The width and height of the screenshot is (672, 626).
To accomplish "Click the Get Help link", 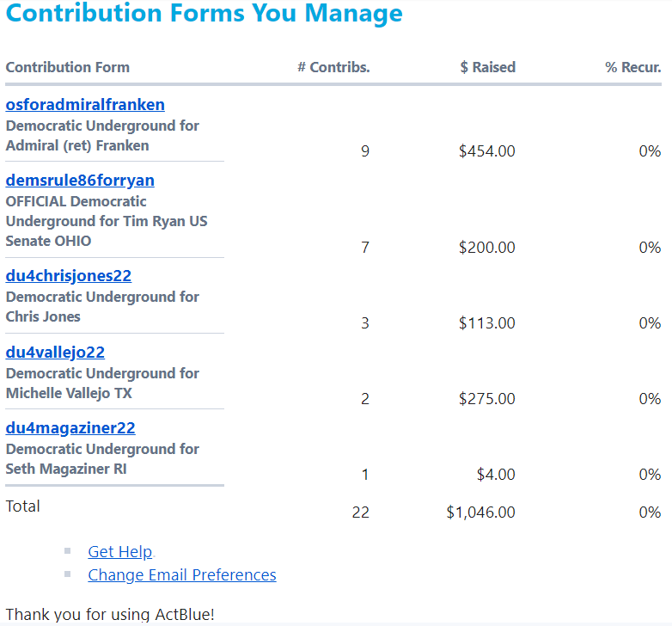I will pos(119,552).
